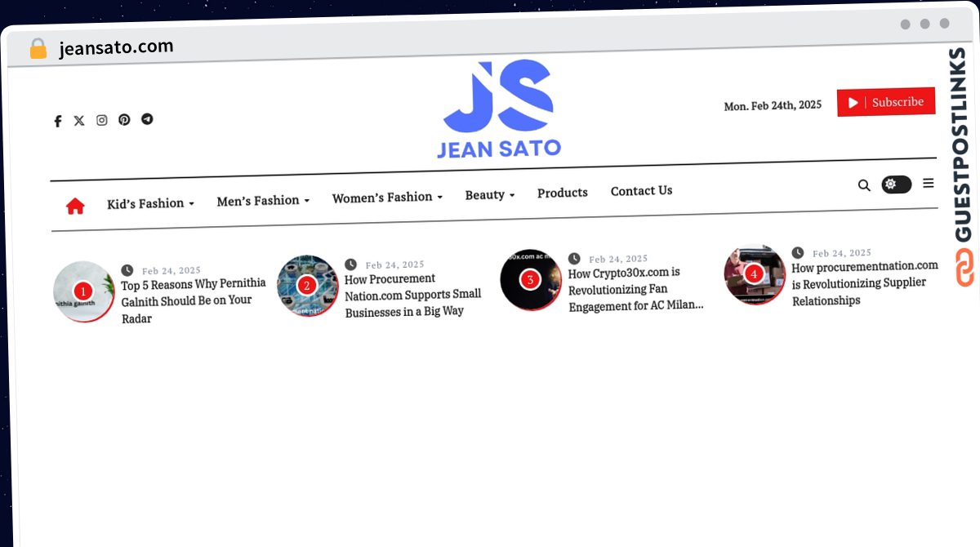Open the Telegram social icon
980x547 pixels.
[147, 118]
